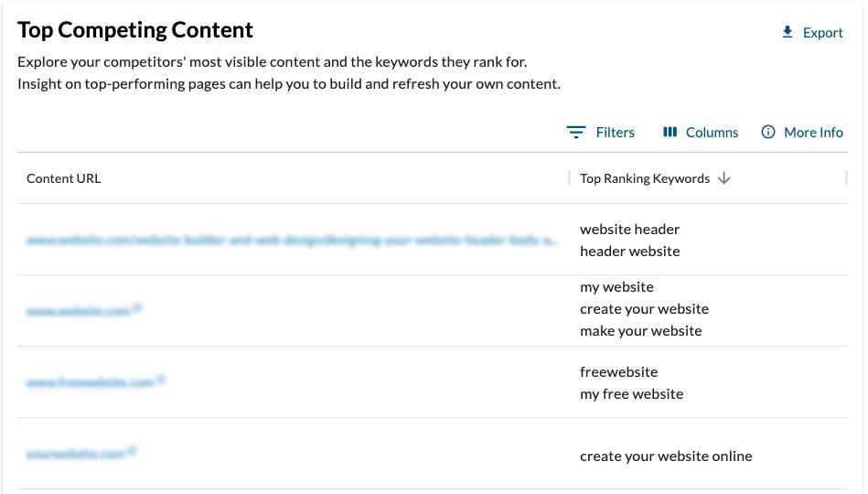Click the Columns bars icon
Image resolution: width=868 pixels, height=494 pixels.
pyautogui.click(x=670, y=133)
